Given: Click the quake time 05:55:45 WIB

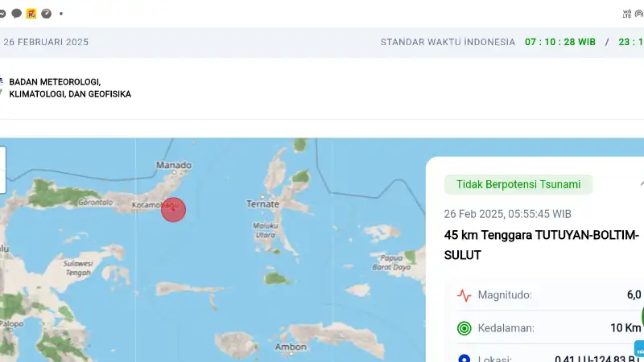Looking at the screenshot, I should pos(539,214).
